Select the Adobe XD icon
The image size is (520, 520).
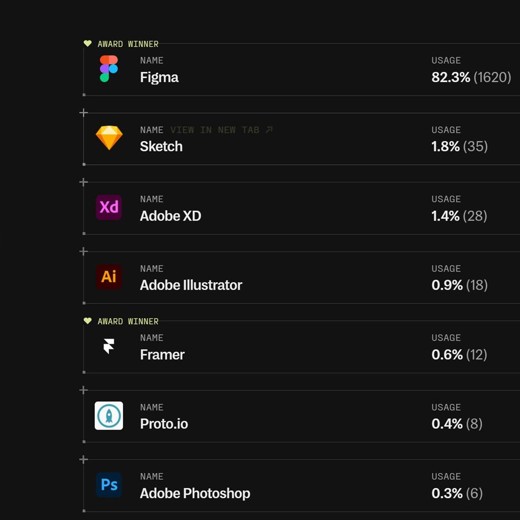[x=109, y=207]
